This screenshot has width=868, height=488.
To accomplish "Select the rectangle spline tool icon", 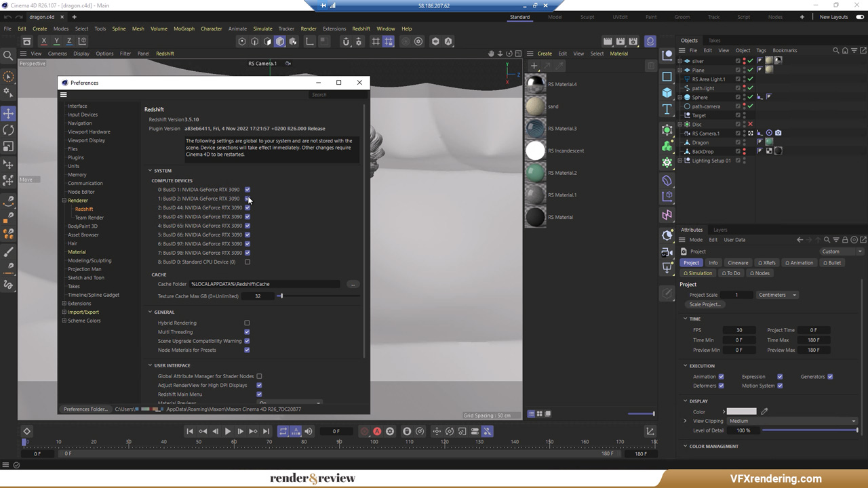I will 667,76.
